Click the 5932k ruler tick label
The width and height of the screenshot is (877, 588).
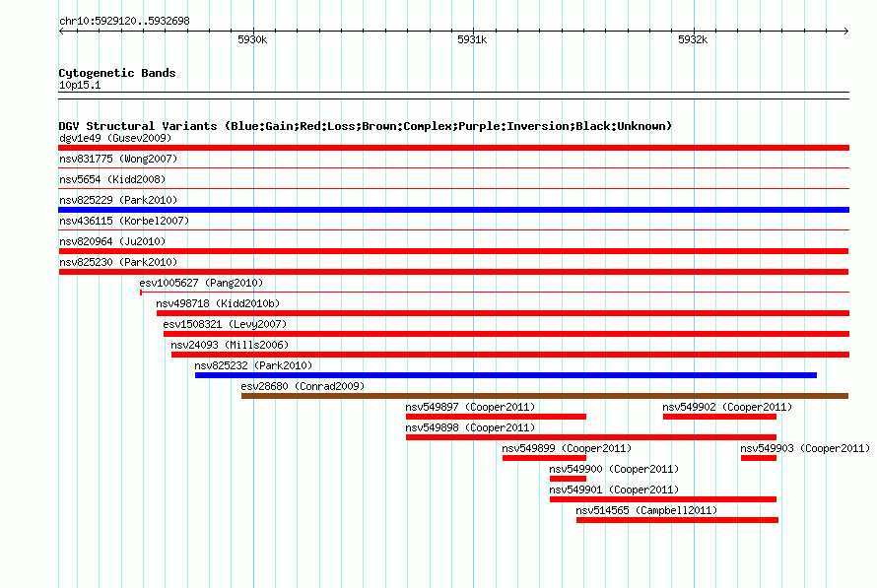pyautogui.click(x=693, y=39)
